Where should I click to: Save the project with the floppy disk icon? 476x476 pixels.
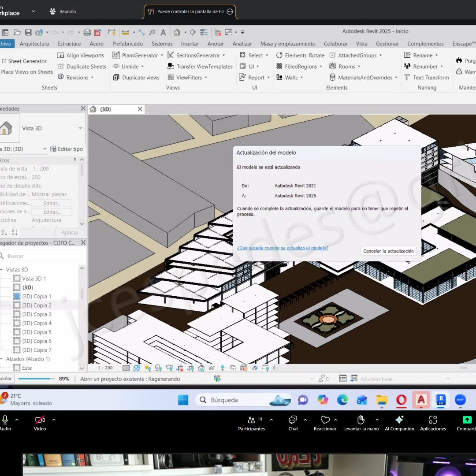[28, 32]
